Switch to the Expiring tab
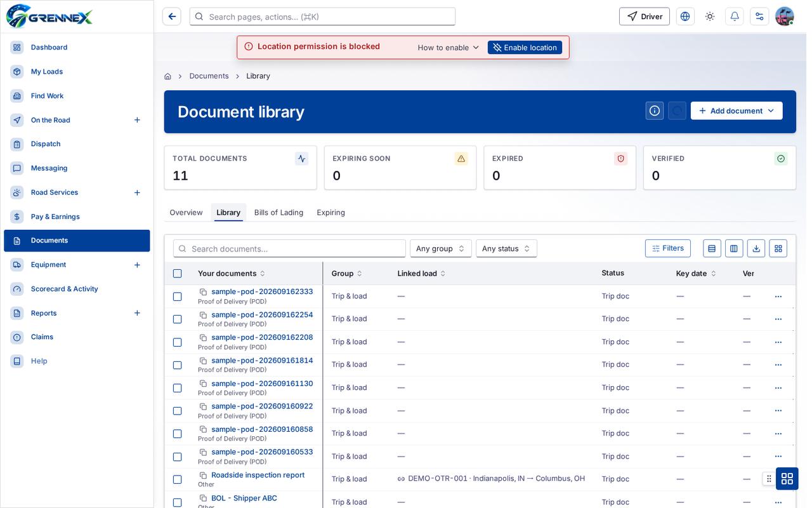The width and height of the screenshot is (812, 508). [331, 213]
